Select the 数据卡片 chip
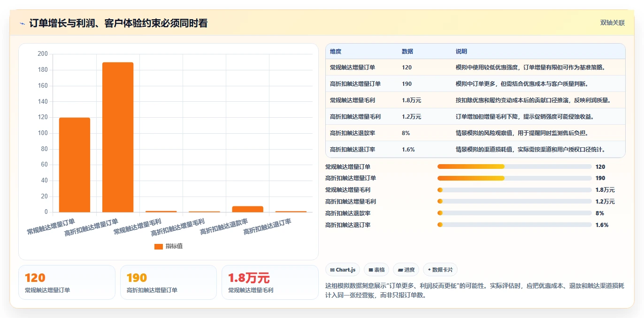644x318 pixels. pyautogui.click(x=440, y=270)
